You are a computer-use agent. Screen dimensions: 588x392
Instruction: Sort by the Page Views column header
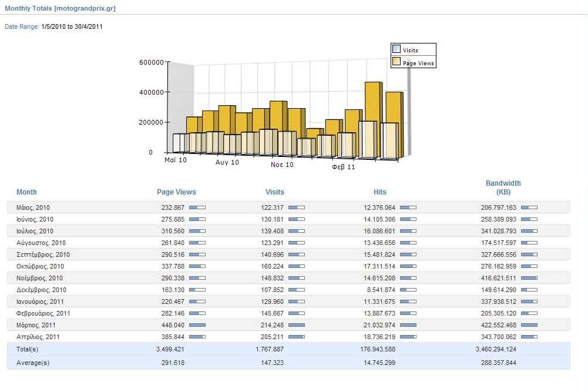tap(176, 192)
